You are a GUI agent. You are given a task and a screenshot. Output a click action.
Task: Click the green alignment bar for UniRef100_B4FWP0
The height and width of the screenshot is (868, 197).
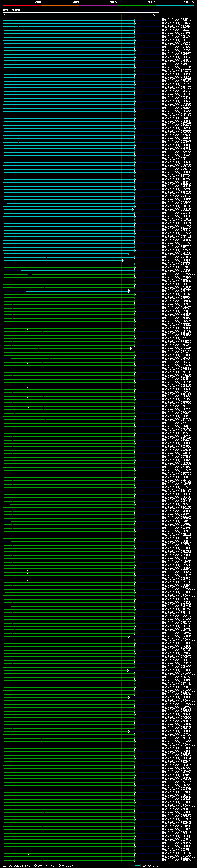coord(69,860)
